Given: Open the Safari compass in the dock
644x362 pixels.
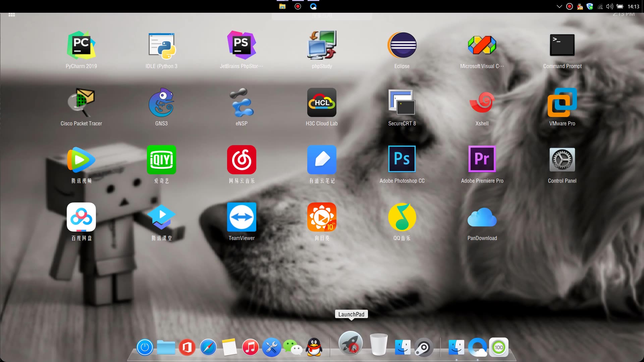Looking at the screenshot, I should (208, 347).
